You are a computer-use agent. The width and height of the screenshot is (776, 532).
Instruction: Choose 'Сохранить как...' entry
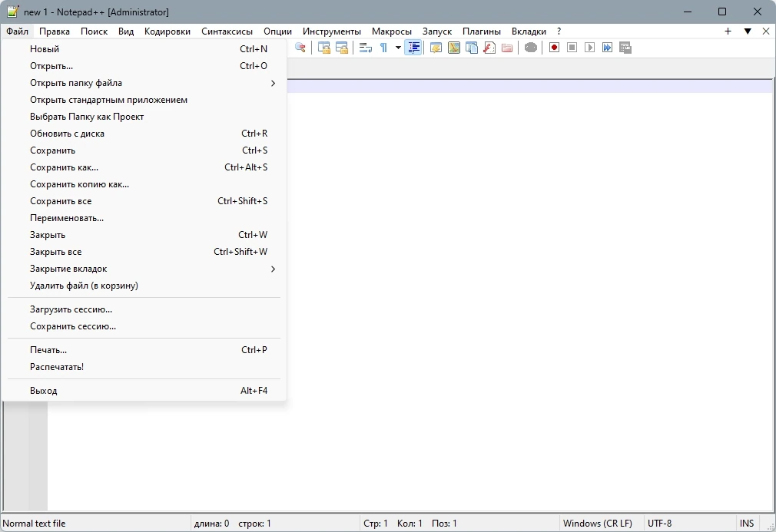click(x=144, y=167)
